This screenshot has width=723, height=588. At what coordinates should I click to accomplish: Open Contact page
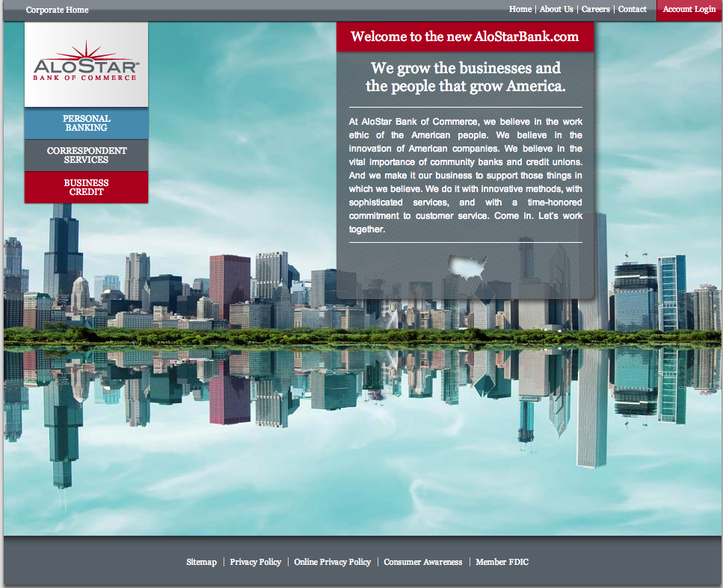pyautogui.click(x=633, y=9)
